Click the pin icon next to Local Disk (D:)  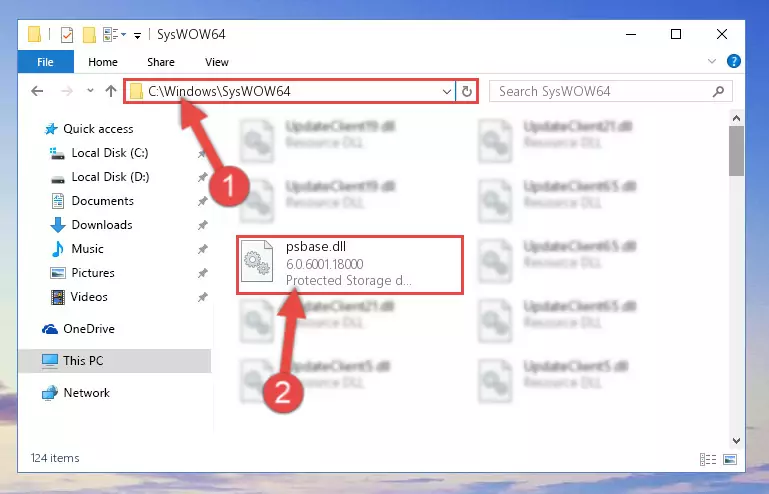point(202,178)
